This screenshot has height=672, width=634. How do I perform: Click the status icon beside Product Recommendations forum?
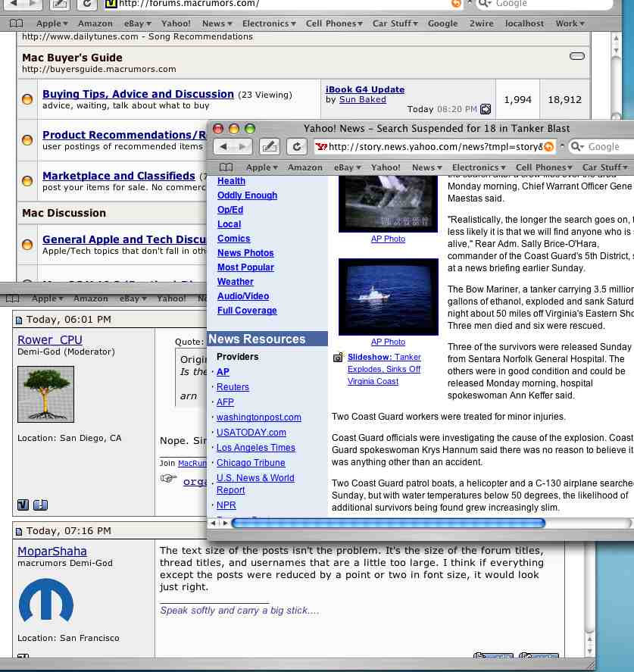coord(27,140)
